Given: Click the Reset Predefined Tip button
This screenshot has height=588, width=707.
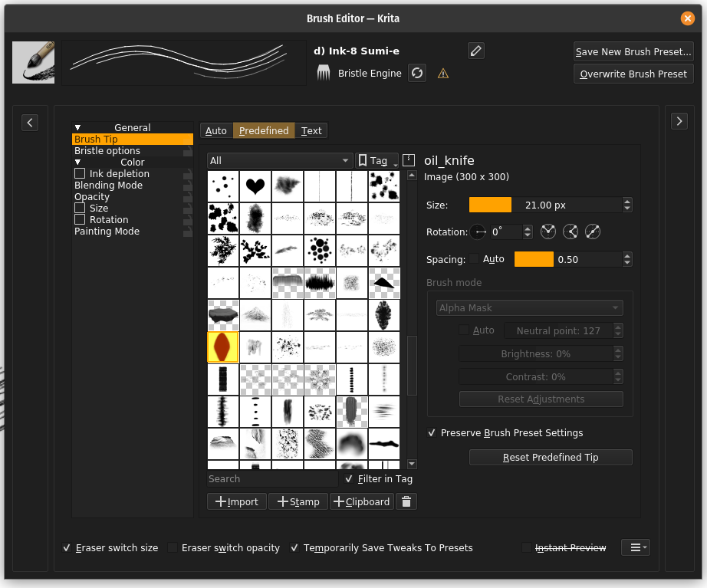Looking at the screenshot, I should coord(551,458).
